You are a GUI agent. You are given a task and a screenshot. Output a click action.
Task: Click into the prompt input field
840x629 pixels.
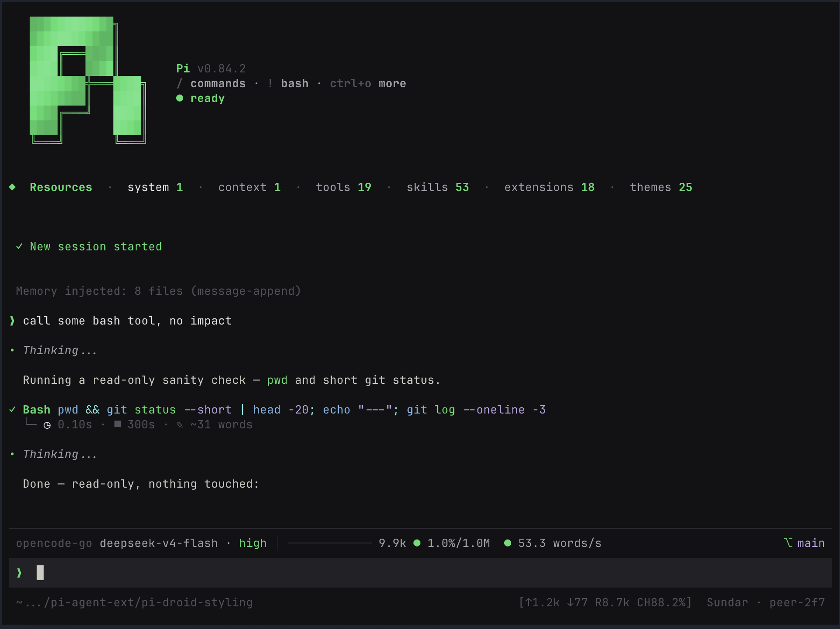pyautogui.click(x=420, y=573)
